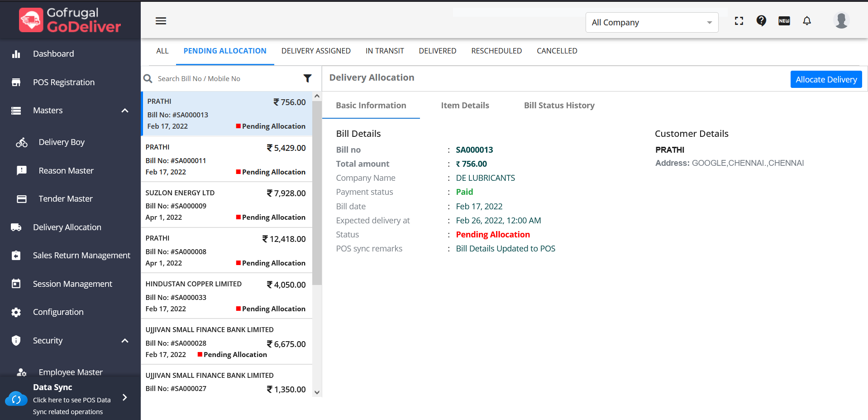Open the All Company dropdown
The height and width of the screenshot is (420, 868).
pos(651,23)
